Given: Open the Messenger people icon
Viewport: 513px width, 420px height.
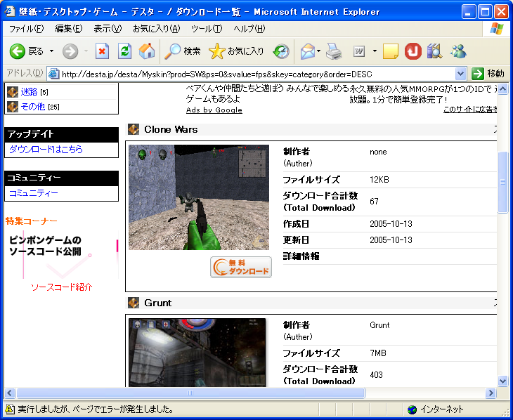Looking at the screenshot, I should point(458,51).
